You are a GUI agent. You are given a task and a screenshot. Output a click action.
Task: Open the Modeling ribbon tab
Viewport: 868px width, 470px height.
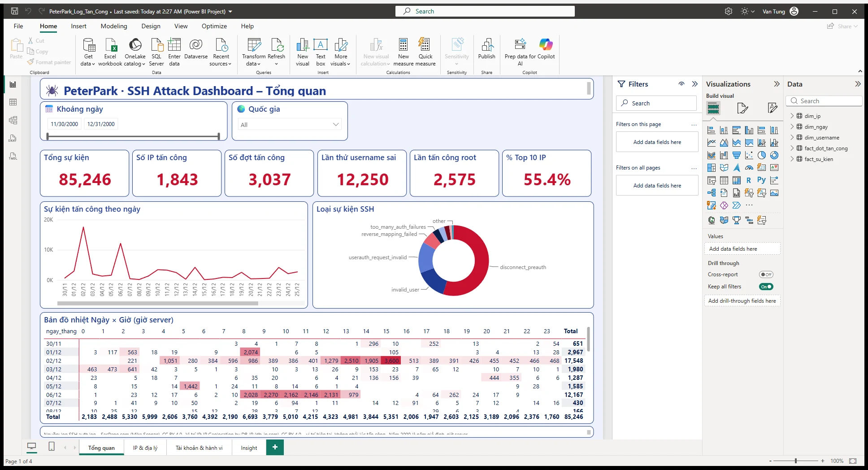(x=114, y=26)
